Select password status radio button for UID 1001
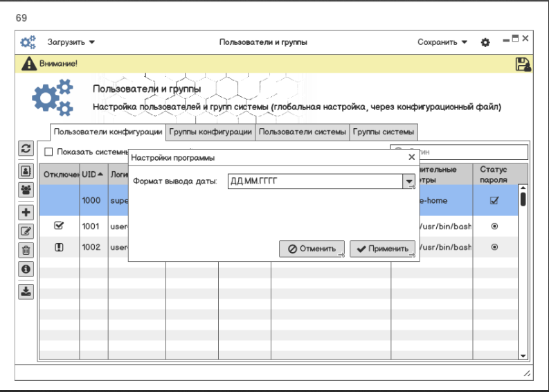Image resolution: width=549 pixels, height=392 pixels. pos(494,226)
